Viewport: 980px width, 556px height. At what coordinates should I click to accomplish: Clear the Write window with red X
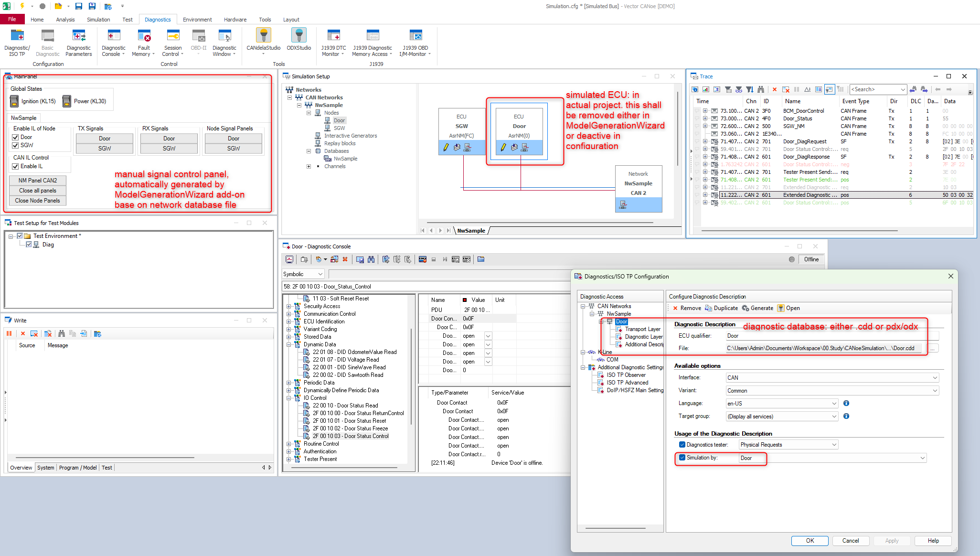coord(23,333)
